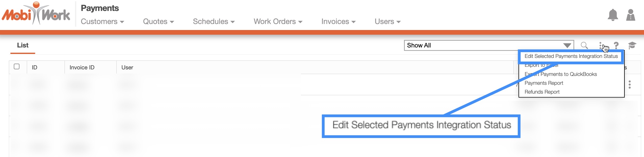Image resolution: width=644 pixels, height=157 pixels.
Task: Open the notifications bell
Action: point(613,15)
